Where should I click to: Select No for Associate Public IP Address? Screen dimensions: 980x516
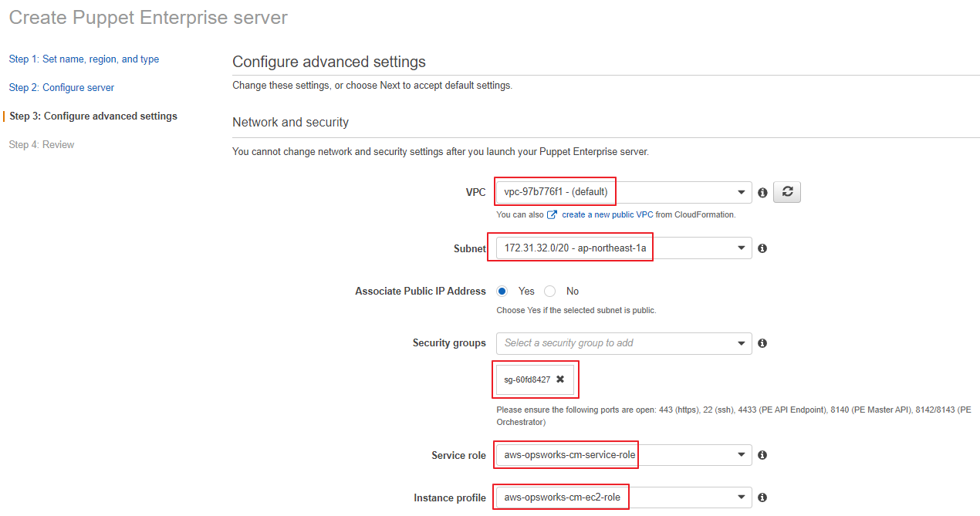[550, 292]
